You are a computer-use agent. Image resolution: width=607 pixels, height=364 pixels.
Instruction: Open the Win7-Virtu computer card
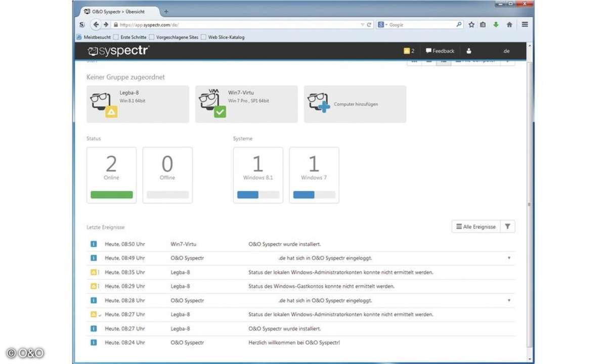246,104
